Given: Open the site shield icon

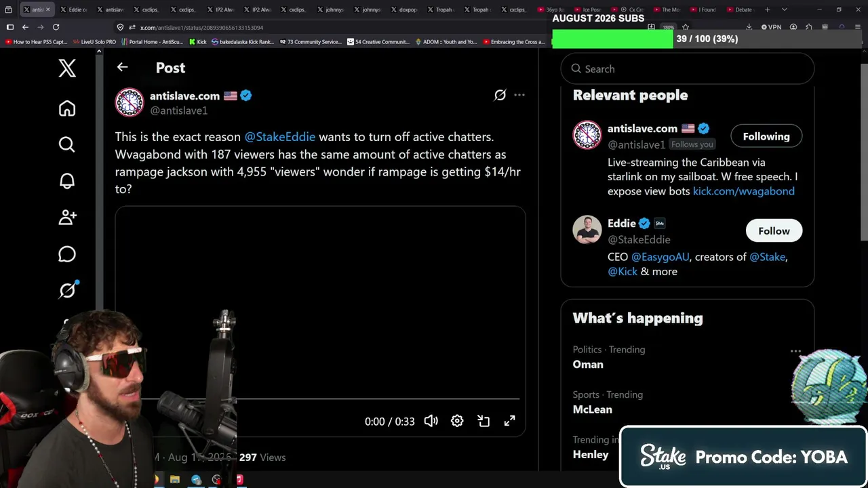Looking at the screenshot, I should [120, 27].
